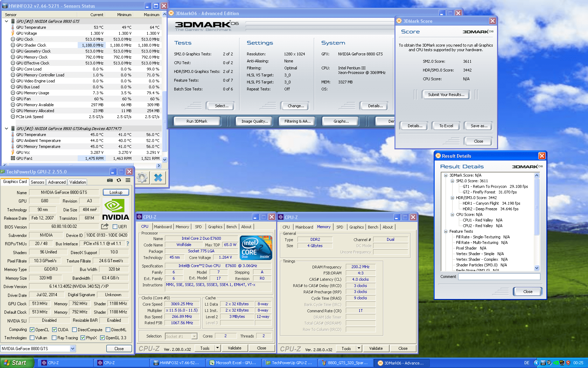The width and height of the screenshot is (588, 368).
Task: Click the Run 3DMark button
Action: coord(197,121)
